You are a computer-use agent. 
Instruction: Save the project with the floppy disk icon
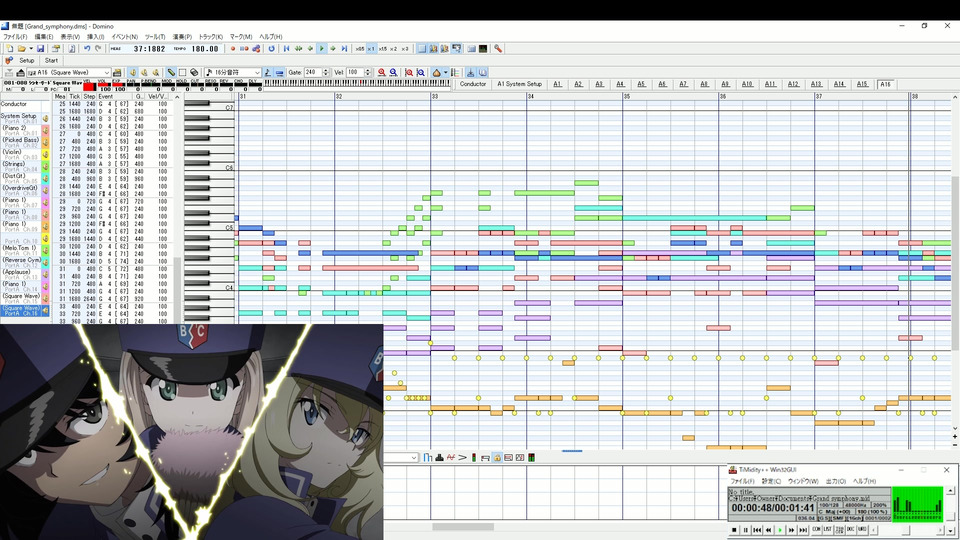click(x=40, y=48)
